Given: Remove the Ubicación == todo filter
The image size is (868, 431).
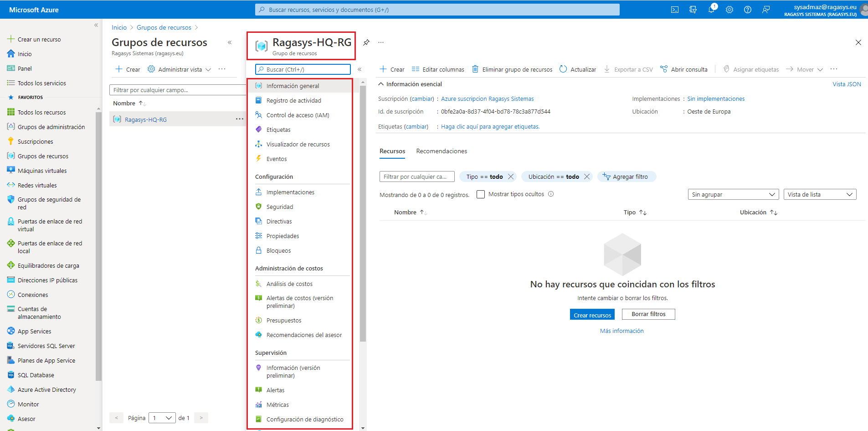Looking at the screenshot, I should pyautogui.click(x=587, y=177).
